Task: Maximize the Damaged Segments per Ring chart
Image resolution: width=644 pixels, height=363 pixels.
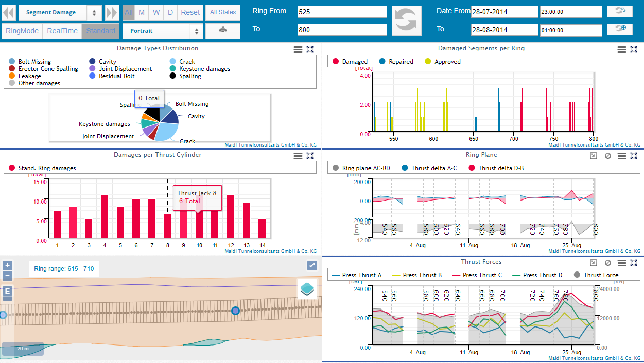Action: [634, 49]
